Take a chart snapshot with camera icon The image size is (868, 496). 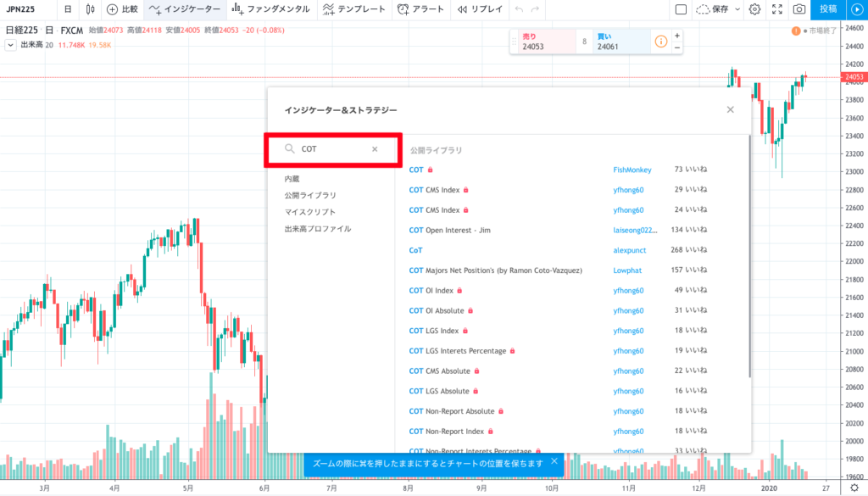click(798, 9)
